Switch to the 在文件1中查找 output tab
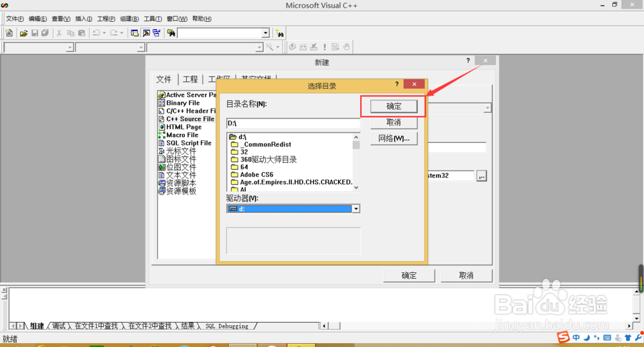This screenshot has height=347, width=644. (x=96, y=326)
